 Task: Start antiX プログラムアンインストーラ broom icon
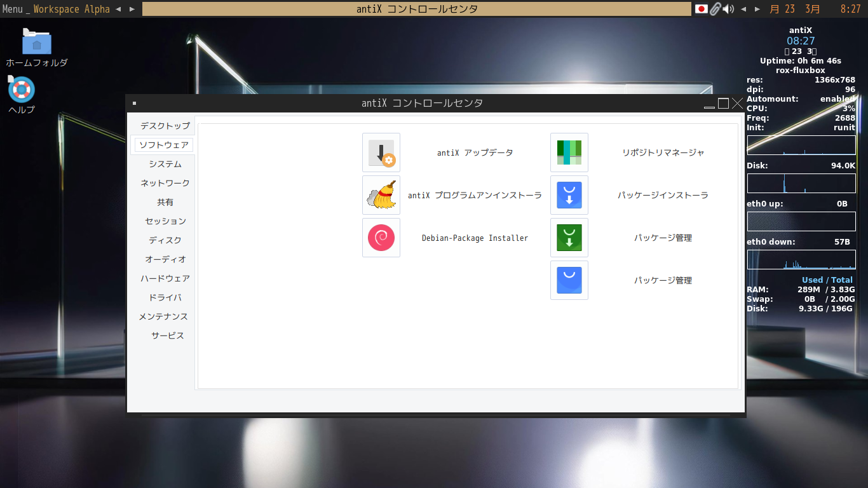(x=381, y=195)
